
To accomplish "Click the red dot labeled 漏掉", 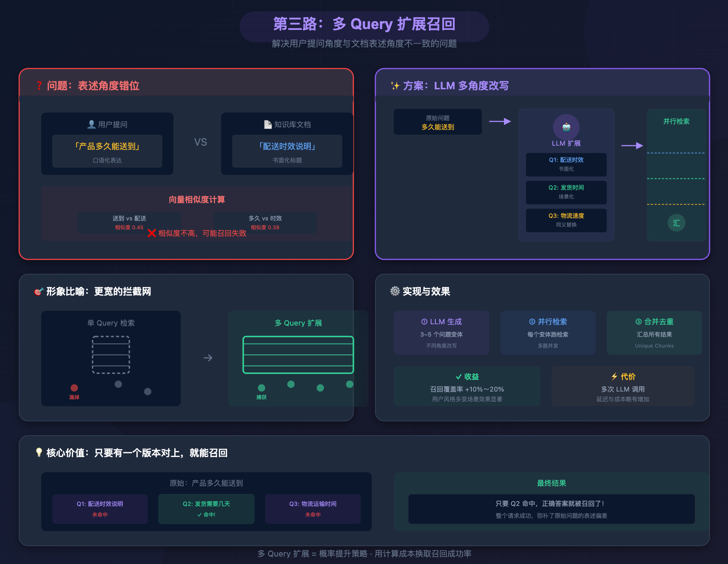I will pyautogui.click(x=74, y=388).
